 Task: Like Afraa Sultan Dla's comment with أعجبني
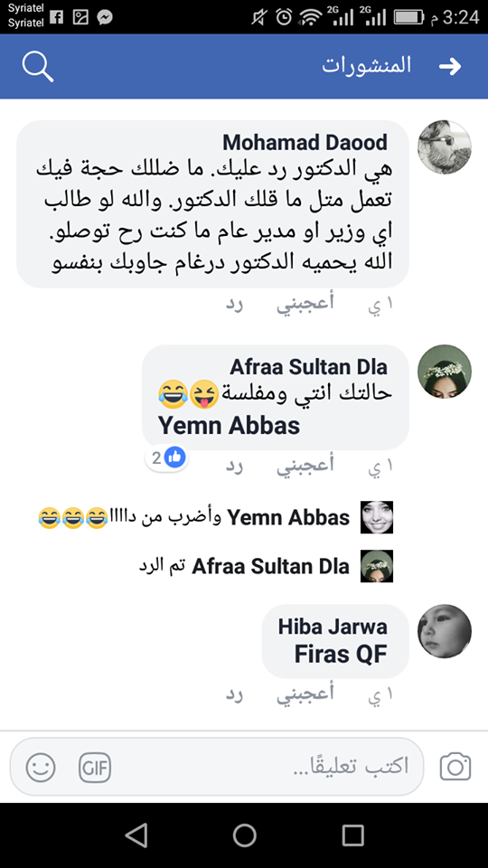point(305,466)
